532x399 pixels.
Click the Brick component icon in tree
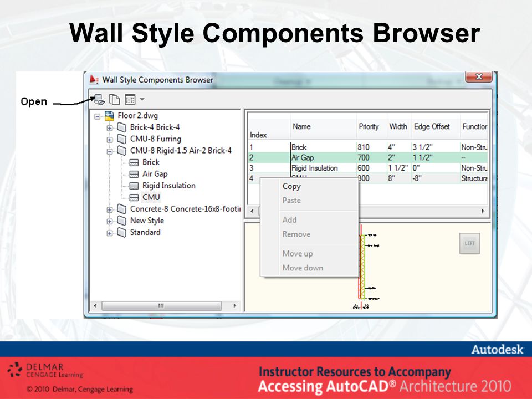134,162
